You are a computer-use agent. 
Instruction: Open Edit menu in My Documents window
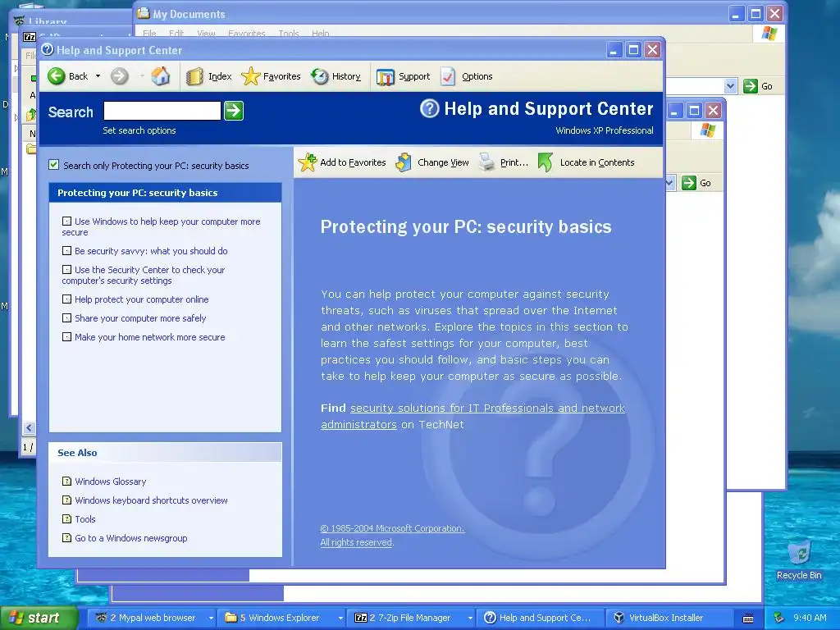176,33
